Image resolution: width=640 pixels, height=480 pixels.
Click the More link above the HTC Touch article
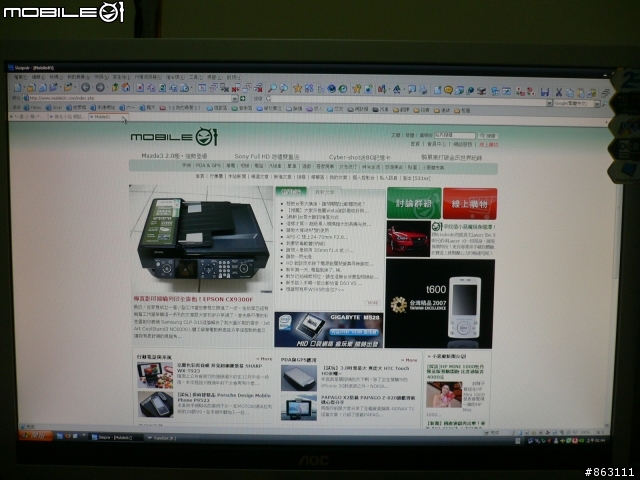point(409,360)
